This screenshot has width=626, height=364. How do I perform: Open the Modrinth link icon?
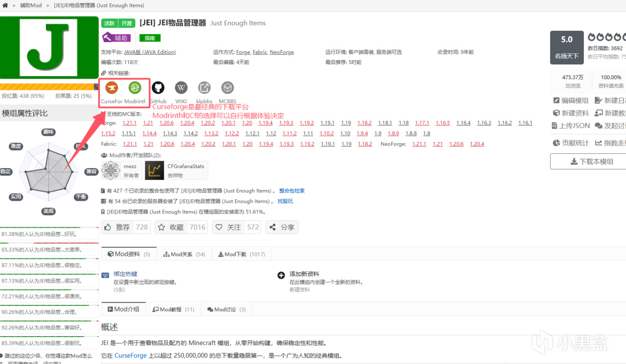click(x=135, y=88)
